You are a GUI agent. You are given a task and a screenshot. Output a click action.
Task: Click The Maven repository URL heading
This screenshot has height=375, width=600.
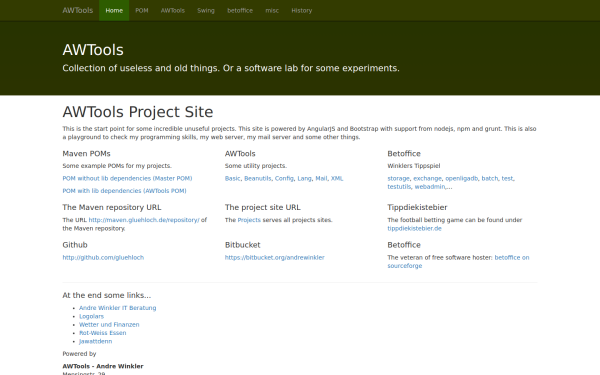(112, 207)
